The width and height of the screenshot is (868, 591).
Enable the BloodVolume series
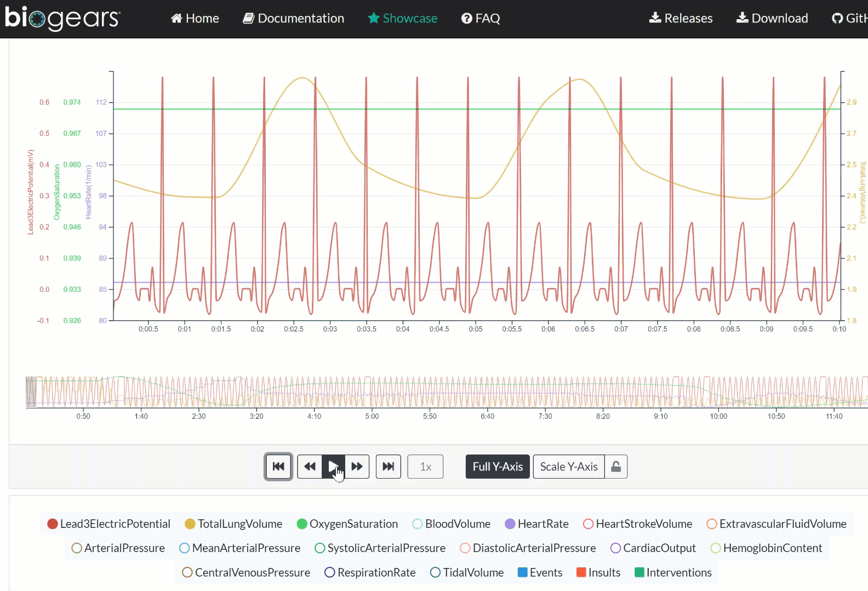(451, 524)
